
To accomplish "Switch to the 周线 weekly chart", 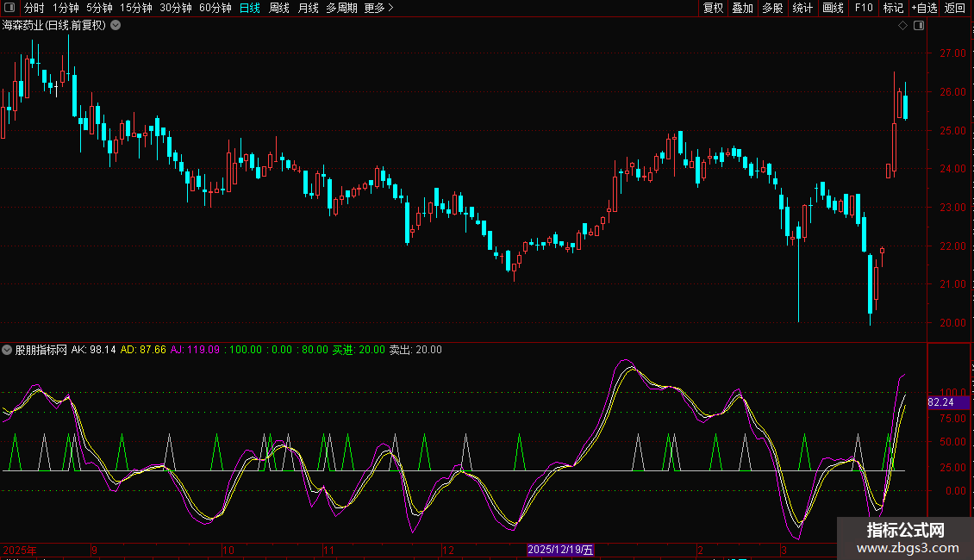I will [x=279, y=9].
